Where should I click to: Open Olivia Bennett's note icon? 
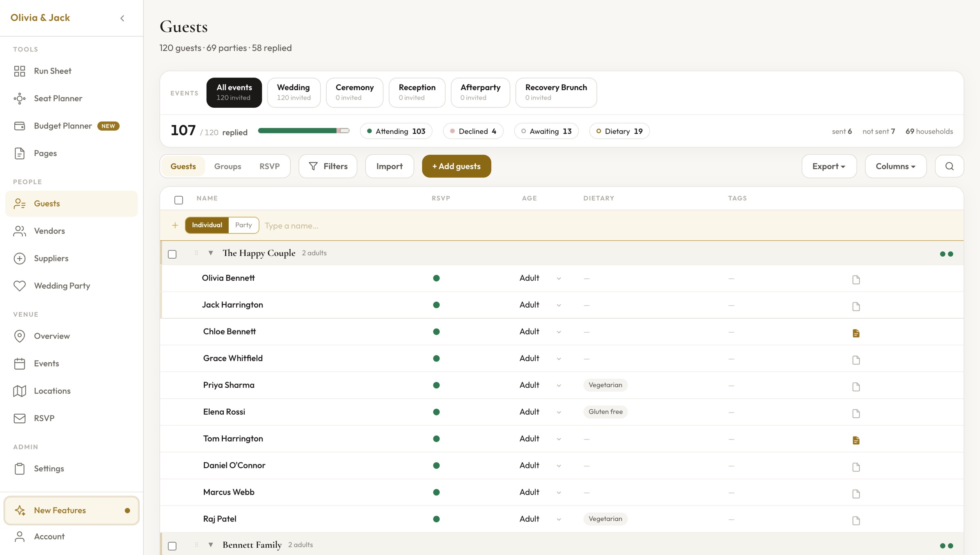point(856,280)
